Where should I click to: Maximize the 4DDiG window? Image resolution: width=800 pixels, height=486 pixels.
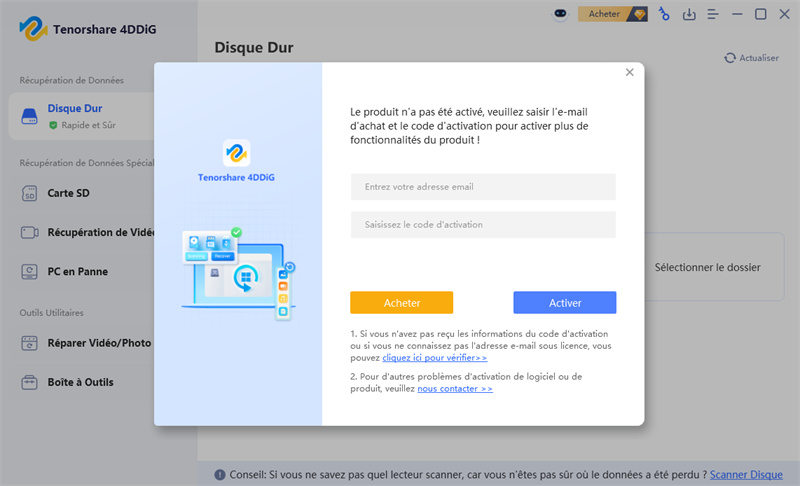(x=761, y=14)
